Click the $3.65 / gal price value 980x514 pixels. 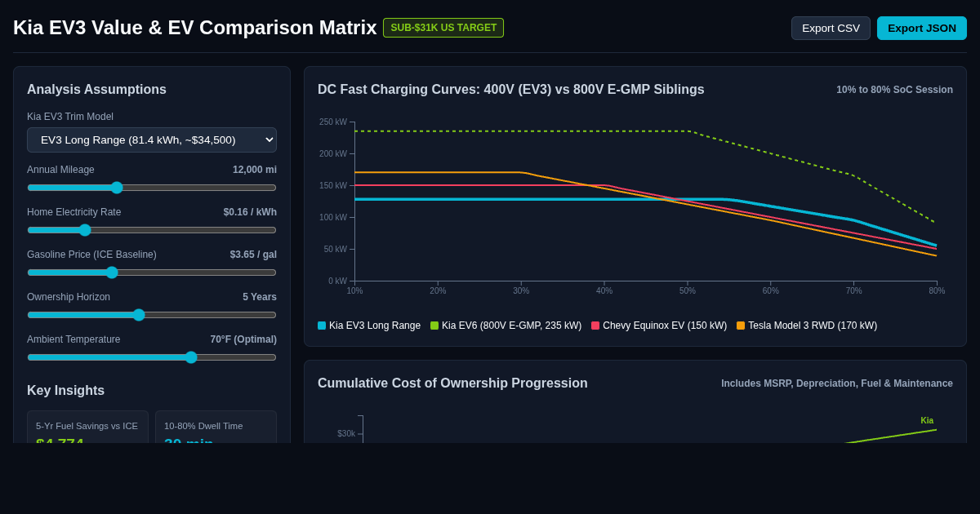tap(253, 255)
